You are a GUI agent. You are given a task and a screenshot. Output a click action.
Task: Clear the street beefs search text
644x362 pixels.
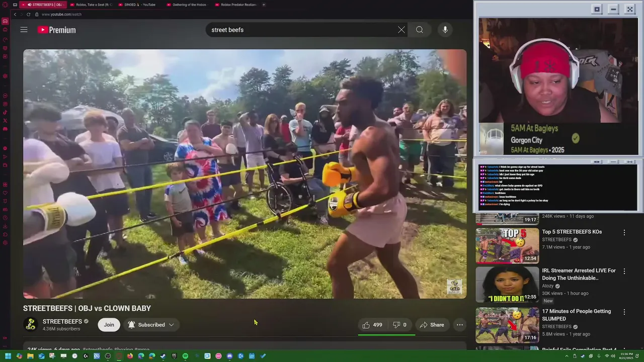(x=401, y=30)
